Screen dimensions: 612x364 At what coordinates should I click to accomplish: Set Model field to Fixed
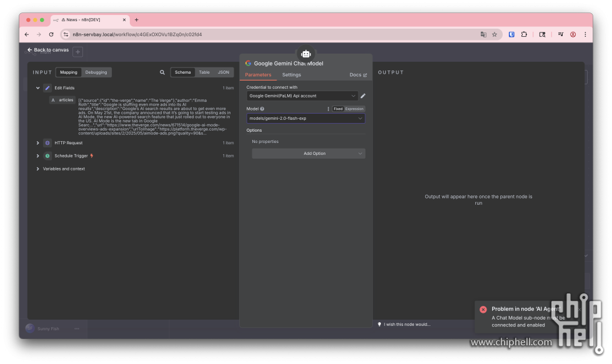pos(338,109)
